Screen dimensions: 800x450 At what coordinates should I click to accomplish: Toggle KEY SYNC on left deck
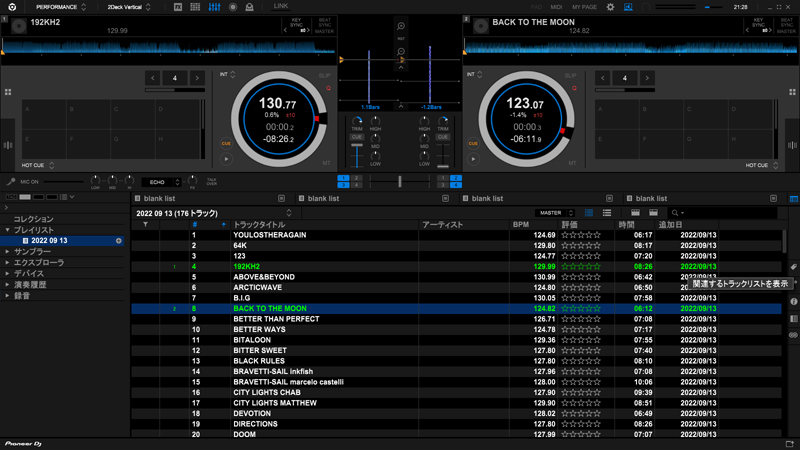[296, 24]
